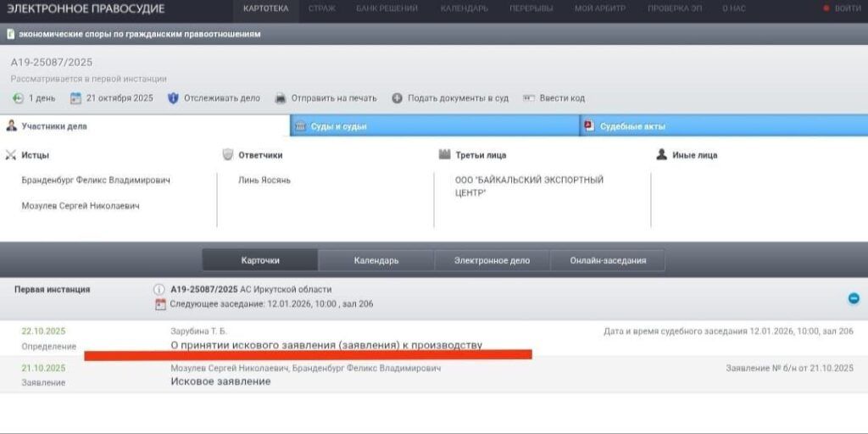Click the person icon on Участники дела tab
The height and width of the screenshot is (434, 868).
pyautogui.click(x=11, y=125)
